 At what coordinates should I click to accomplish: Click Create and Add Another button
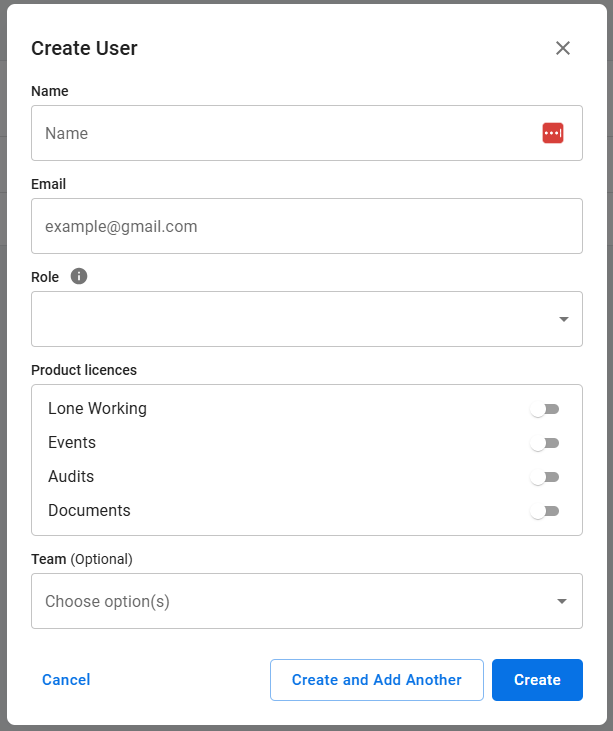pyautogui.click(x=376, y=680)
